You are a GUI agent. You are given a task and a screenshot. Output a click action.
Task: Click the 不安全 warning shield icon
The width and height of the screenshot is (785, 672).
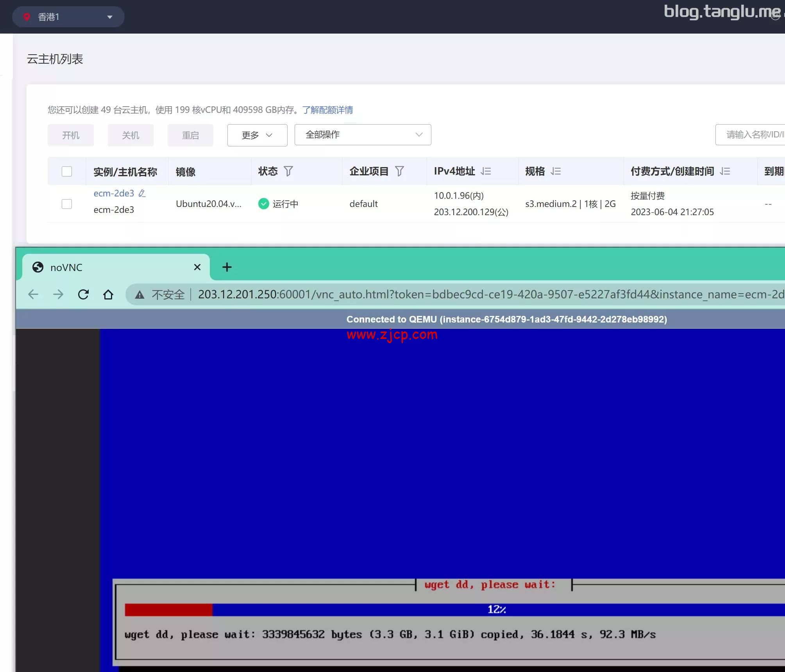tap(139, 294)
